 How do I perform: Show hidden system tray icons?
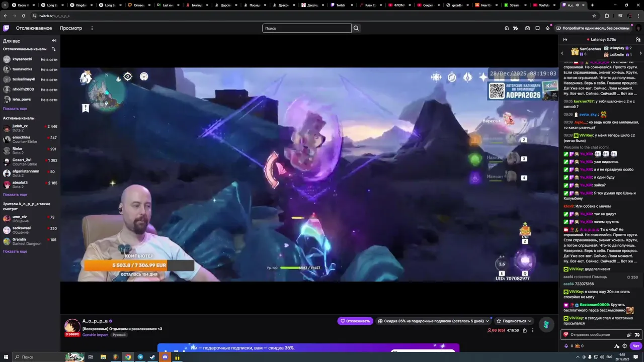coord(577,357)
